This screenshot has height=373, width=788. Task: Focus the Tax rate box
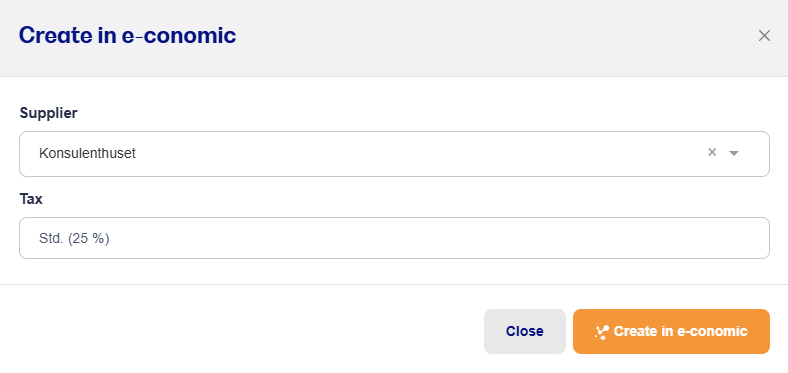[394, 238]
